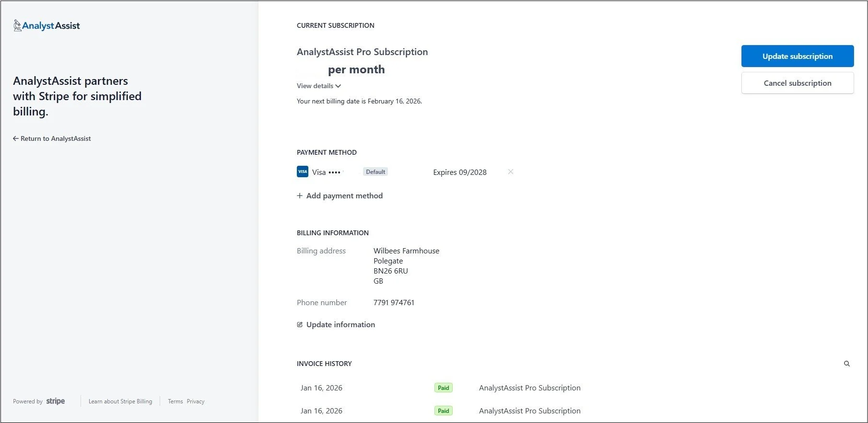Open the Terms link
The image size is (868, 423).
pos(175,401)
